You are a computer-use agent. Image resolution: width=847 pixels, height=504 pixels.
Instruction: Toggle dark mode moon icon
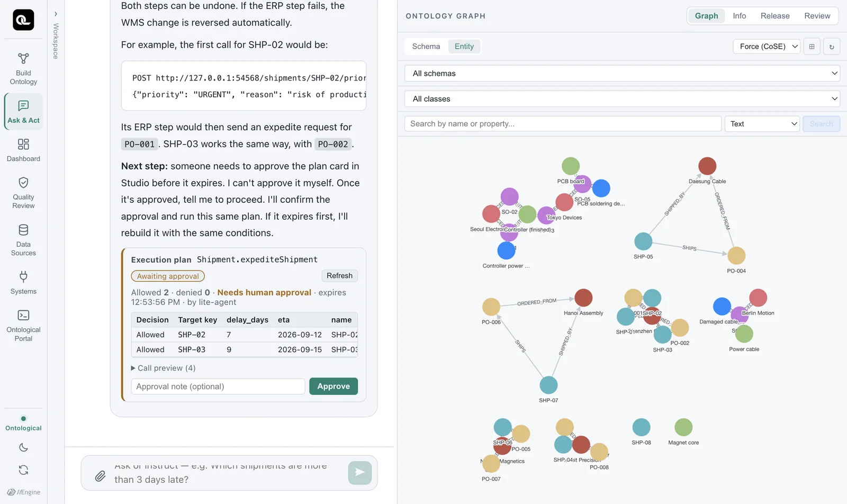point(23,447)
